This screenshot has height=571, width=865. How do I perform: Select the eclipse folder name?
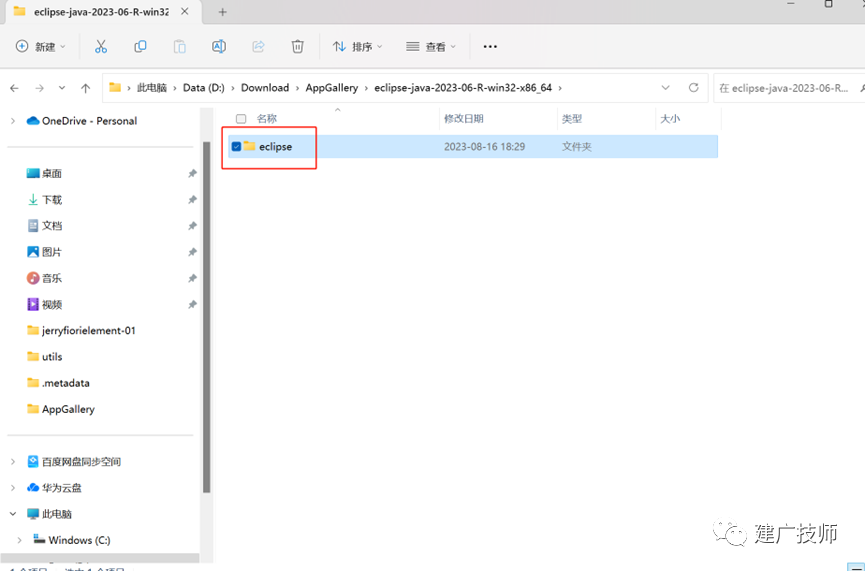pyautogui.click(x=275, y=147)
